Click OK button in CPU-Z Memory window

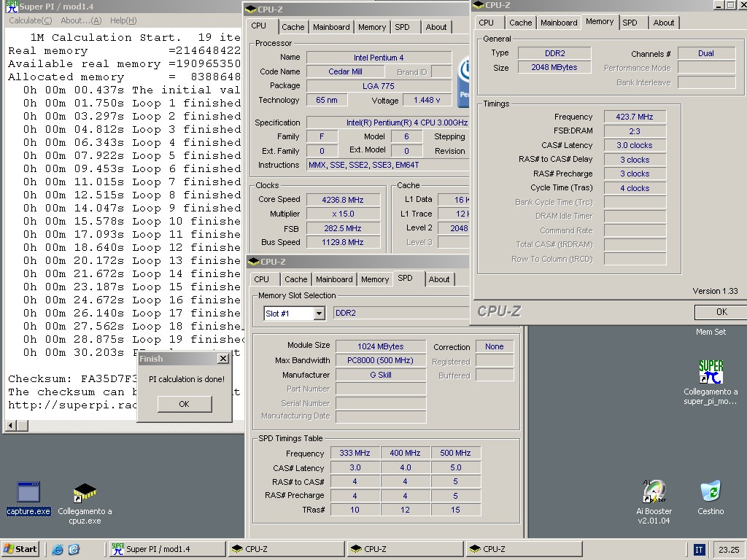(x=721, y=311)
